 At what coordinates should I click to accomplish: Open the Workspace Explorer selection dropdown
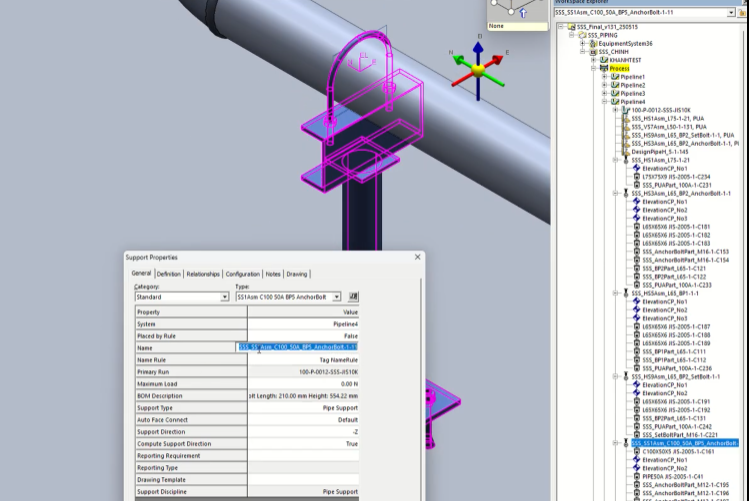pos(731,13)
